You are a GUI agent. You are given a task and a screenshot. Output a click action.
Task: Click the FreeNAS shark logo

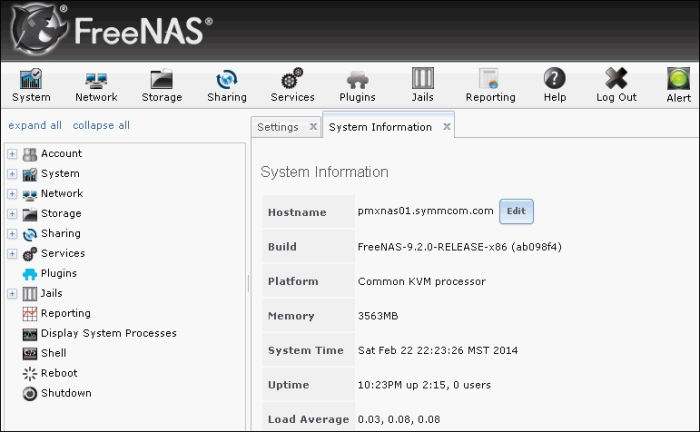pyautogui.click(x=38, y=29)
